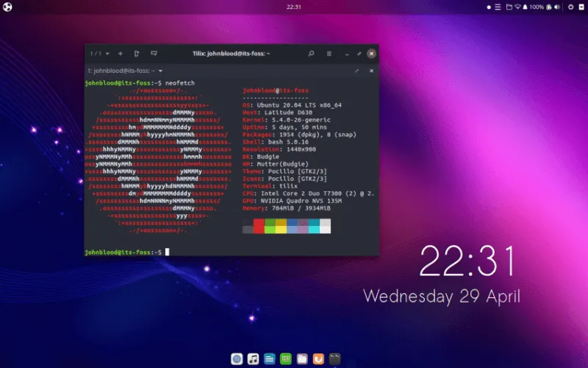The image size is (588, 368).
Task: Expand the johnblood@its-foss terminal title dropdown
Action: pyautogui.click(x=160, y=71)
